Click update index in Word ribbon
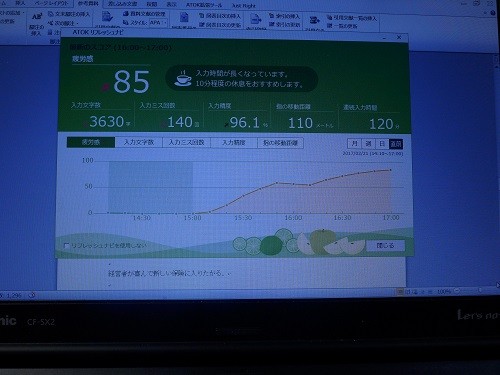The width and height of the screenshot is (500, 375). point(284,24)
